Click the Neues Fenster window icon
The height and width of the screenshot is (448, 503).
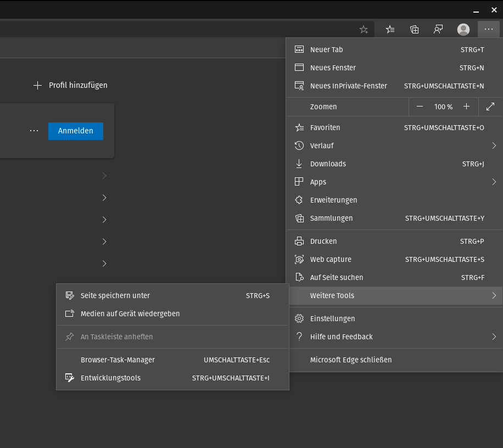point(299,68)
